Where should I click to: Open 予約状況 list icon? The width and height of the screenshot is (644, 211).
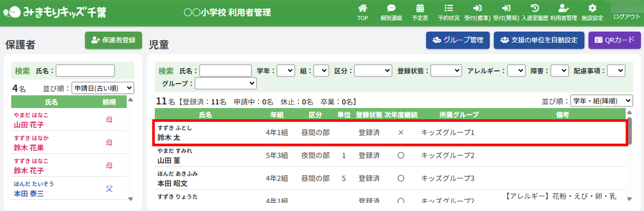tap(449, 9)
